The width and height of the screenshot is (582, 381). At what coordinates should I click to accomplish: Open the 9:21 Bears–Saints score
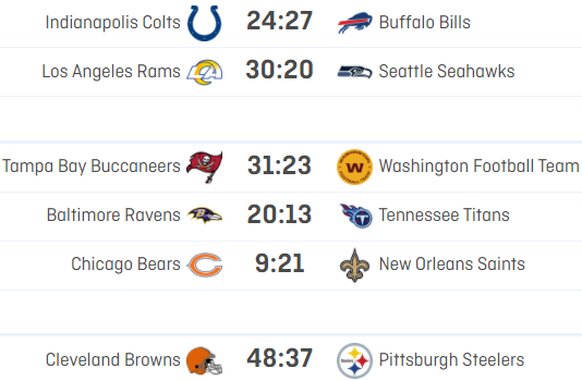[279, 263]
